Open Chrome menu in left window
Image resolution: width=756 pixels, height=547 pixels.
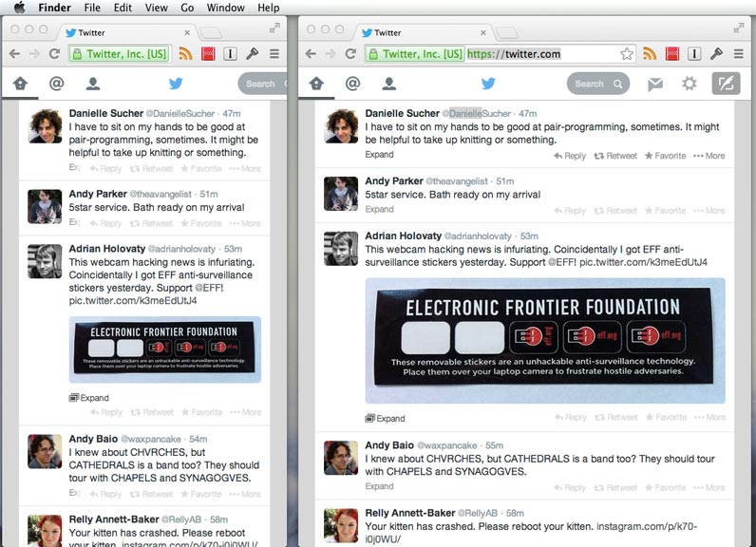(x=274, y=53)
